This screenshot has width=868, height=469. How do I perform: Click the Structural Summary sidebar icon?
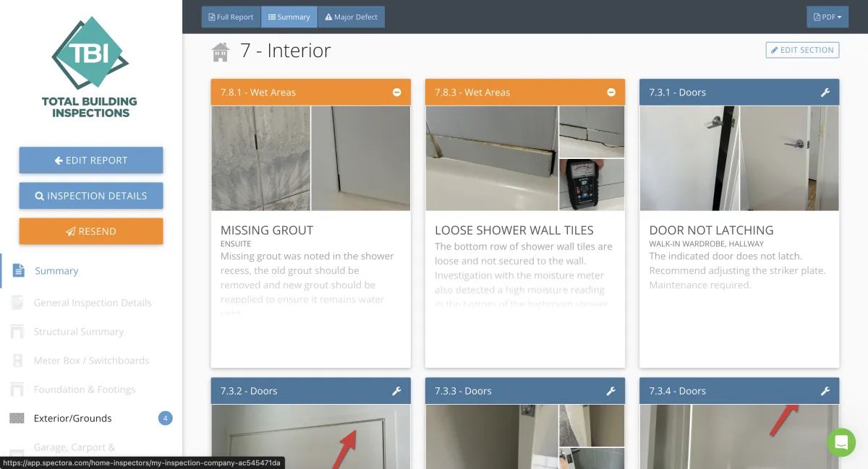click(x=17, y=332)
